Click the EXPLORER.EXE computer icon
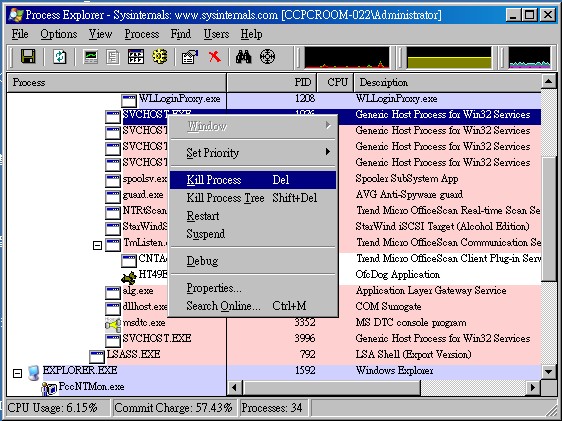 click(x=33, y=373)
